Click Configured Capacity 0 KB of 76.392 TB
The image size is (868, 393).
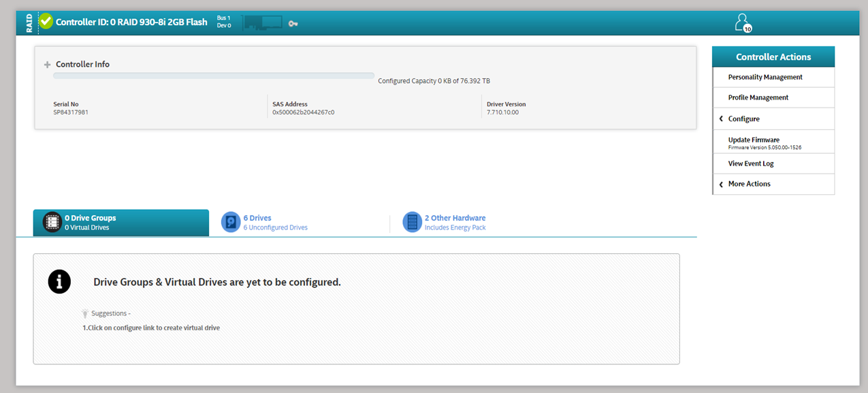click(x=434, y=81)
